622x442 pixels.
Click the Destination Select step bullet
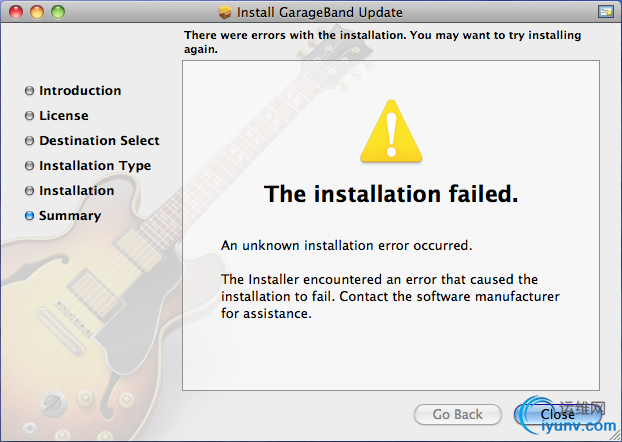(29, 140)
